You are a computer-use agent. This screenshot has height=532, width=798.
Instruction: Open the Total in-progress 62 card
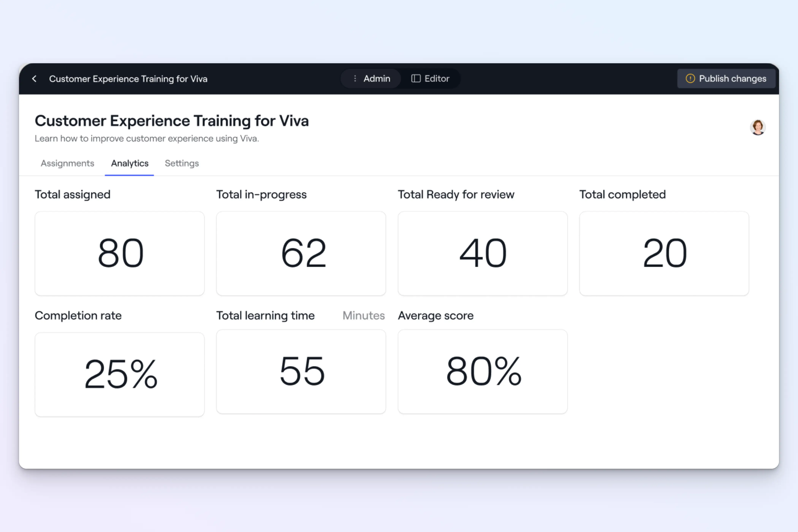point(301,253)
